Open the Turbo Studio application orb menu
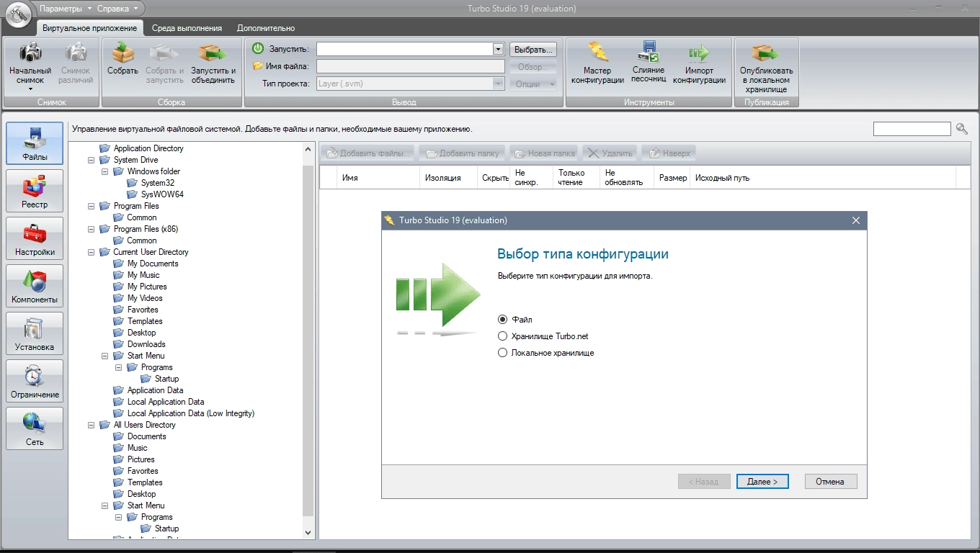The height and width of the screenshot is (553, 980). 17,13
